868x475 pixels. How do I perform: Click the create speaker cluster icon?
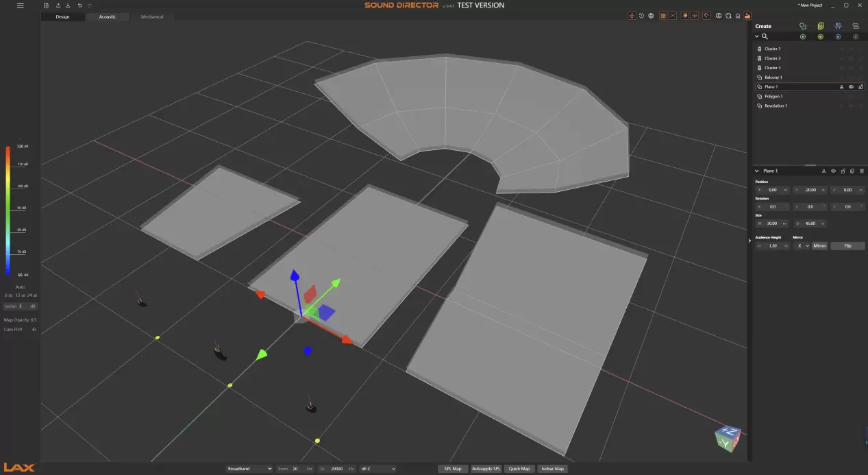820,26
